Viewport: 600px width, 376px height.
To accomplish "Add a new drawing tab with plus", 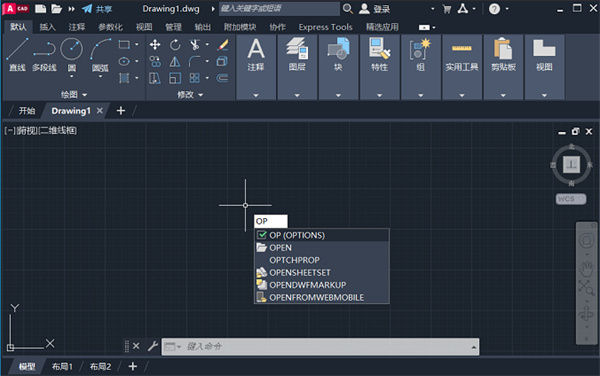I will click(x=121, y=111).
